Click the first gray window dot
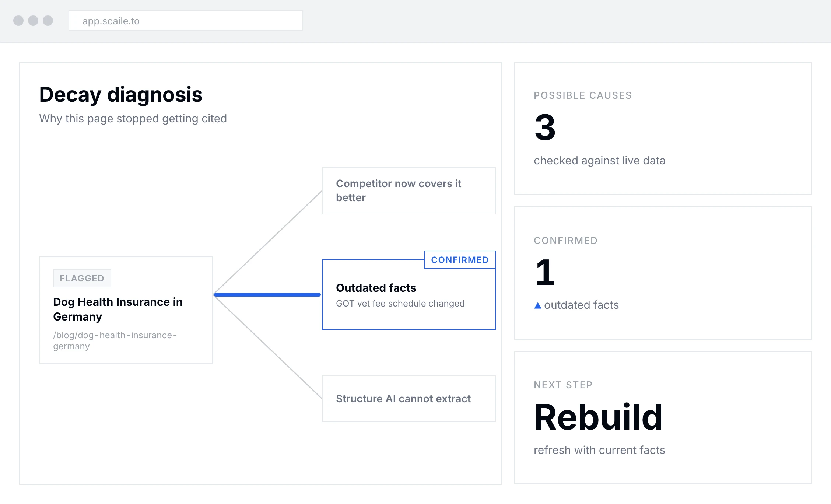 click(x=18, y=21)
